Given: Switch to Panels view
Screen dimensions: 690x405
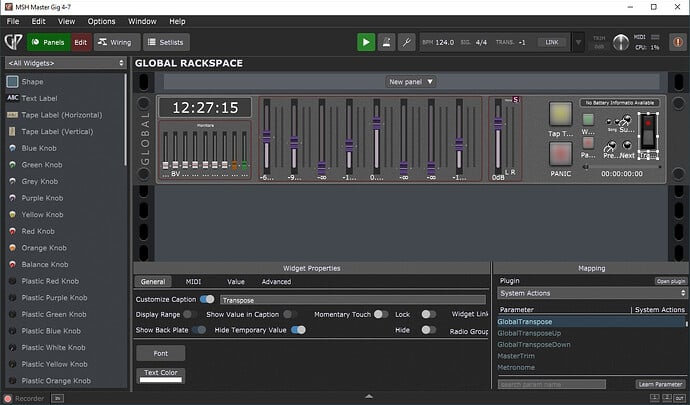Looking at the screenshot, I should click(47, 42).
